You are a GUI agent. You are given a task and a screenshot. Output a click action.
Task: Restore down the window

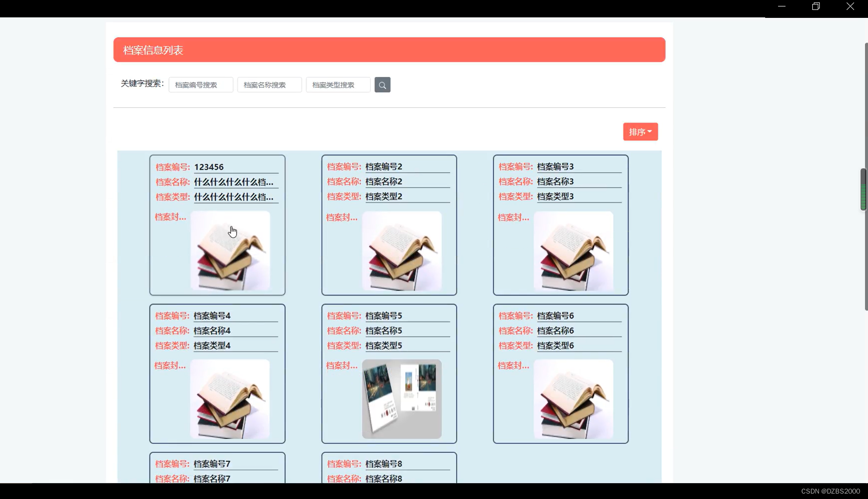(816, 6)
